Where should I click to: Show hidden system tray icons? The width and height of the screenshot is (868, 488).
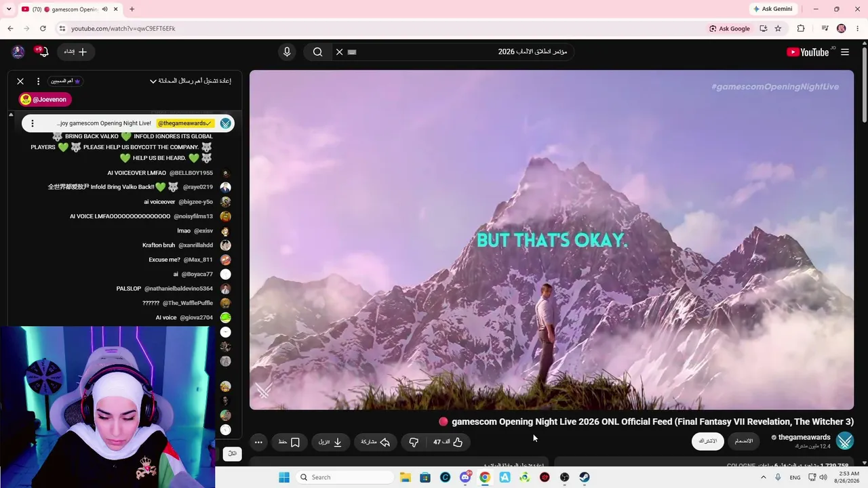(x=763, y=477)
